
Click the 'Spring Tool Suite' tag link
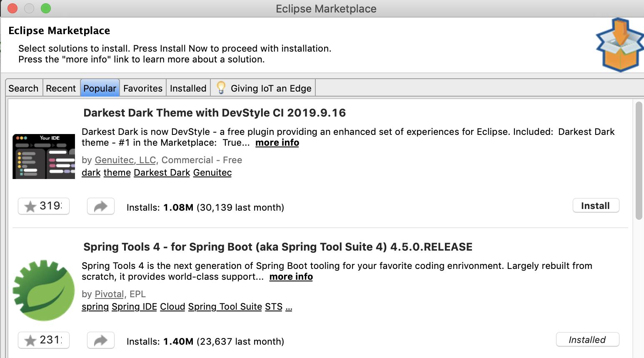pos(225,307)
